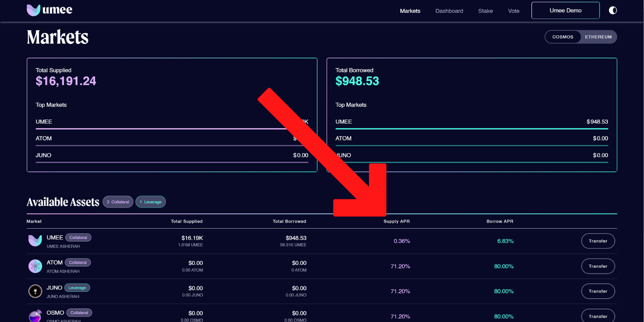Click the Umee Demo wallet button
Viewport: 644px width, 322px height.
pos(565,10)
